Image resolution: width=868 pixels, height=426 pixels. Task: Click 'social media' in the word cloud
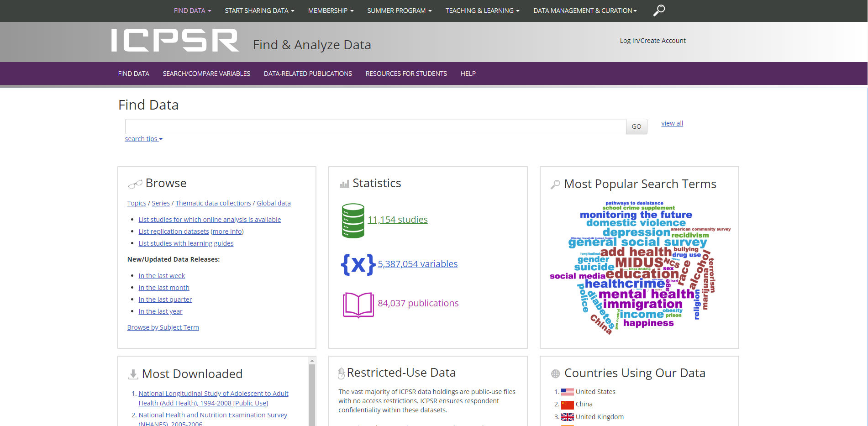click(x=577, y=276)
